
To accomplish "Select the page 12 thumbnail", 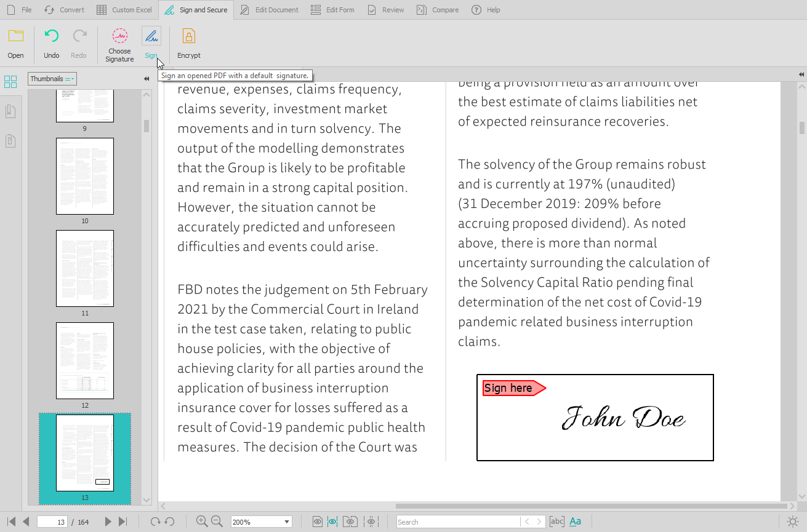I will click(84, 360).
